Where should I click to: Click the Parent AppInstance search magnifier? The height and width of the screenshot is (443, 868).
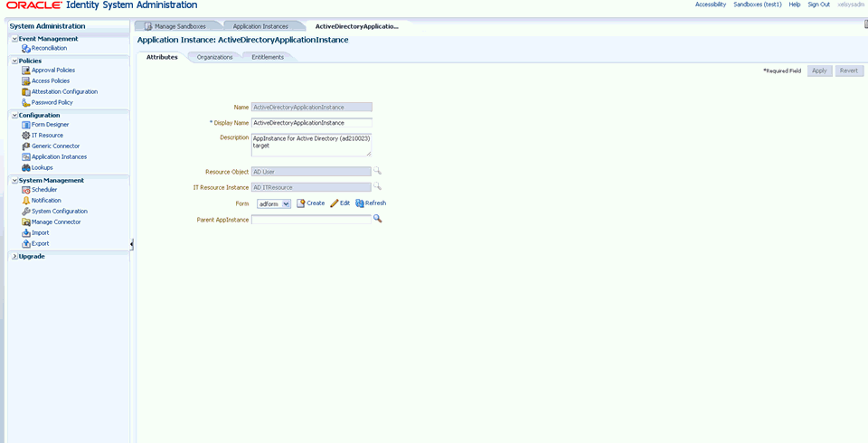[378, 219]
